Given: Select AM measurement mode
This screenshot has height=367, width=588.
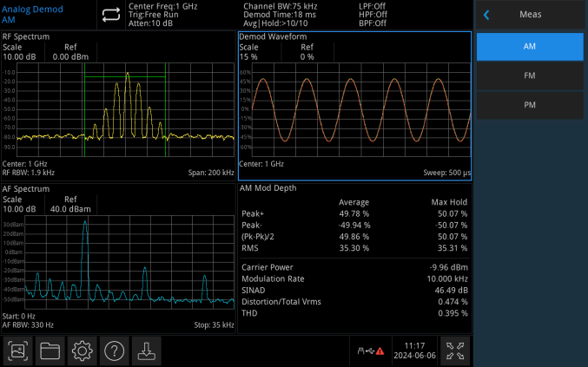Looking at the screenshot, I should (x=529, y=47).
